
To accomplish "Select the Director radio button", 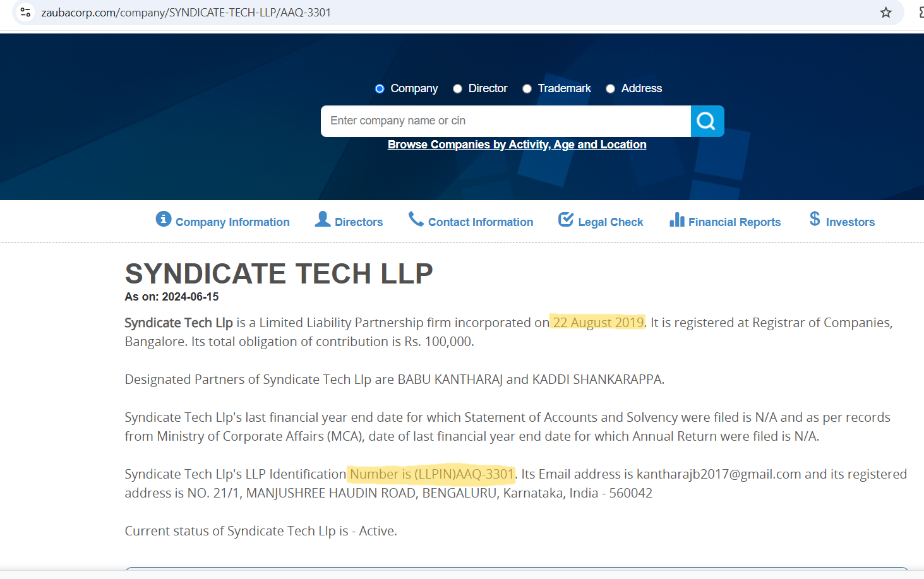I will point(457,88).
